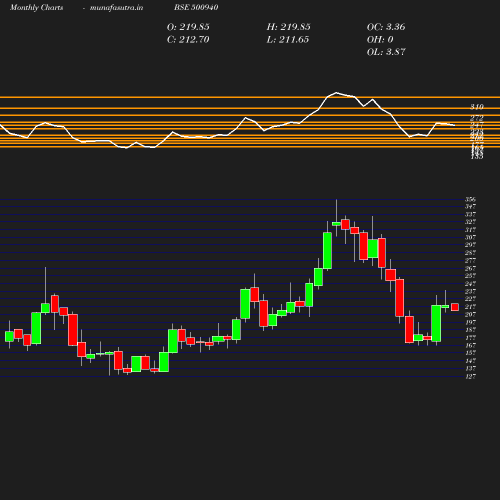Click the "237" price axis label
This screenshot has height=500, width=500.
coord(470,291)
